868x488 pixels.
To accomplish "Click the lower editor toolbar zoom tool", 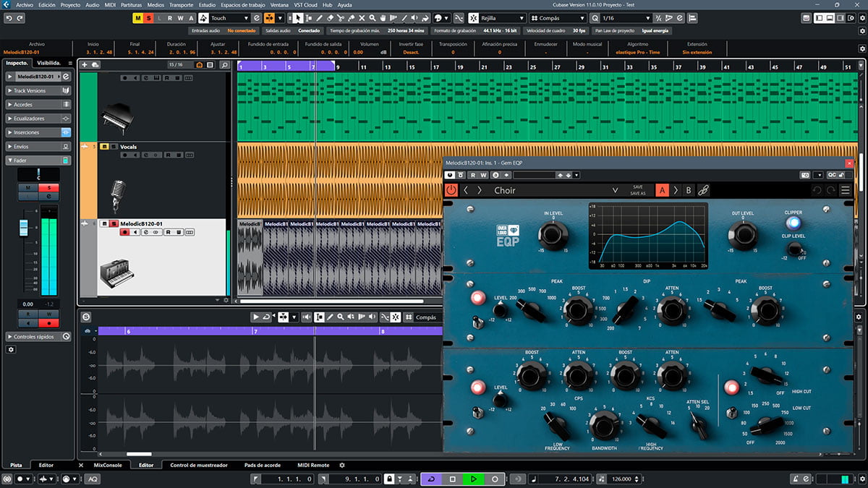I will [340, 317].
